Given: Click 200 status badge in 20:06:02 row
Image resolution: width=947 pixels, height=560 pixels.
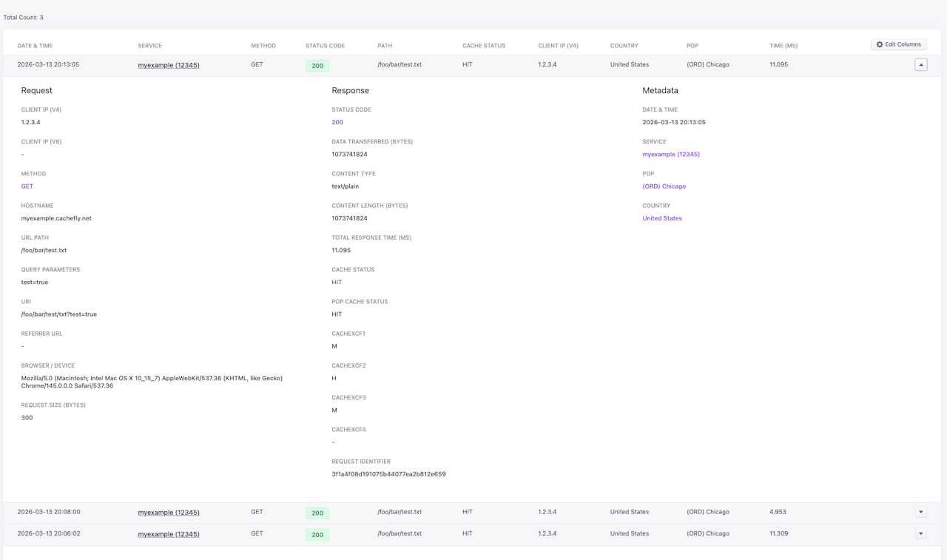Looking at the screenshot, I should (317, 534).
